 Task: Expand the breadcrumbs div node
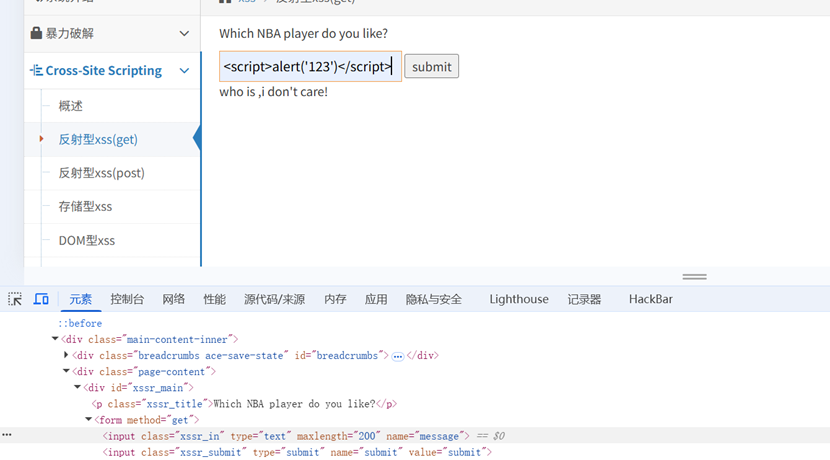(66, 355)
